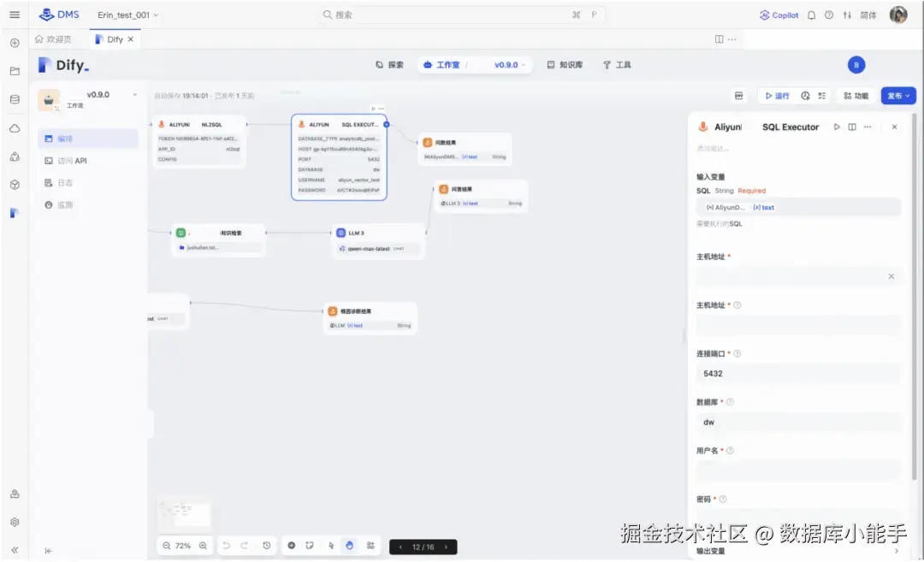The width and height of the screenshot is (924, 562).
Task: Open 72% zoom level menu
Action: 183,546
